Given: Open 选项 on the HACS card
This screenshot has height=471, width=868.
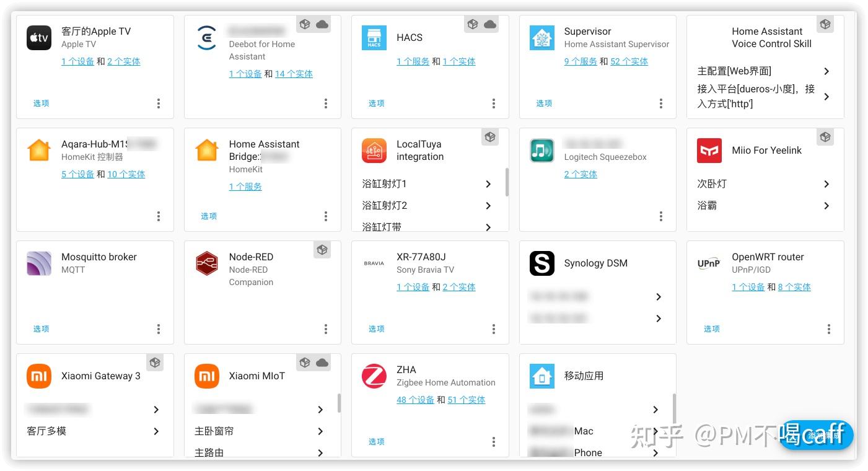Looking at the screenshot, I should (377, 103).
